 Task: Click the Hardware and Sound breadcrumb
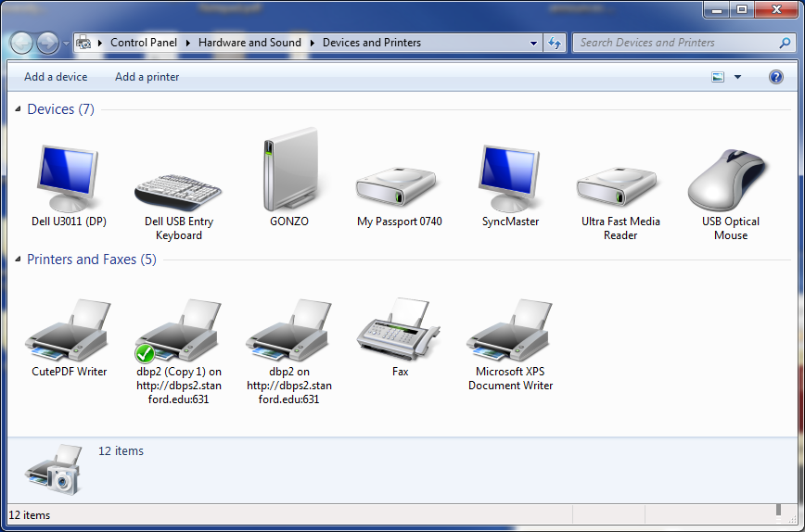[x=249, y=43]
